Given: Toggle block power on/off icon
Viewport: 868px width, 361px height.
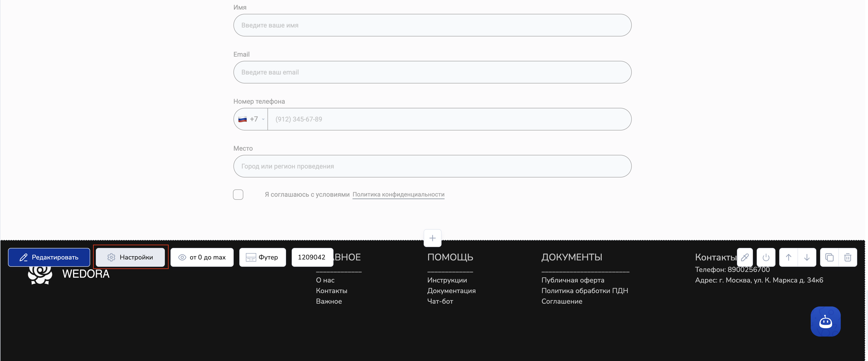Looking at the screenshot, I should click(x=766, y=258).
